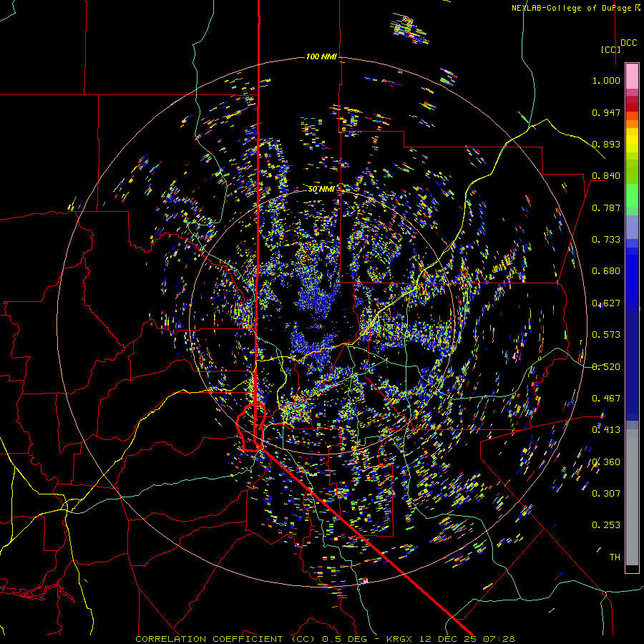The width and height of the screenshot is (644, 644).
Task: Click the 0.520 scale value
Action: [x=606, y=367]
